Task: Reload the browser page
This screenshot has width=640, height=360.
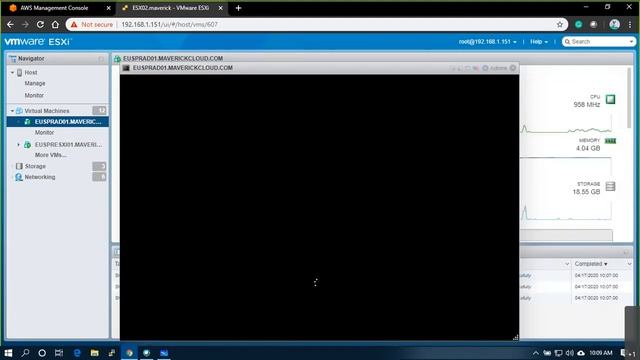Action: 40,24
